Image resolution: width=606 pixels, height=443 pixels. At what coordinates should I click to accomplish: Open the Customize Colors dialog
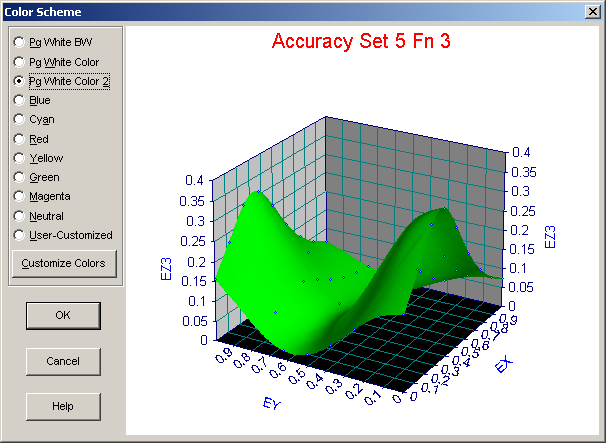click(64, 263)
